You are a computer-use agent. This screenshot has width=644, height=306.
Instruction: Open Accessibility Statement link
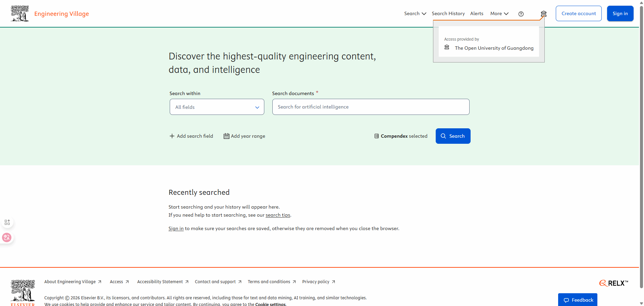[163, 282]
